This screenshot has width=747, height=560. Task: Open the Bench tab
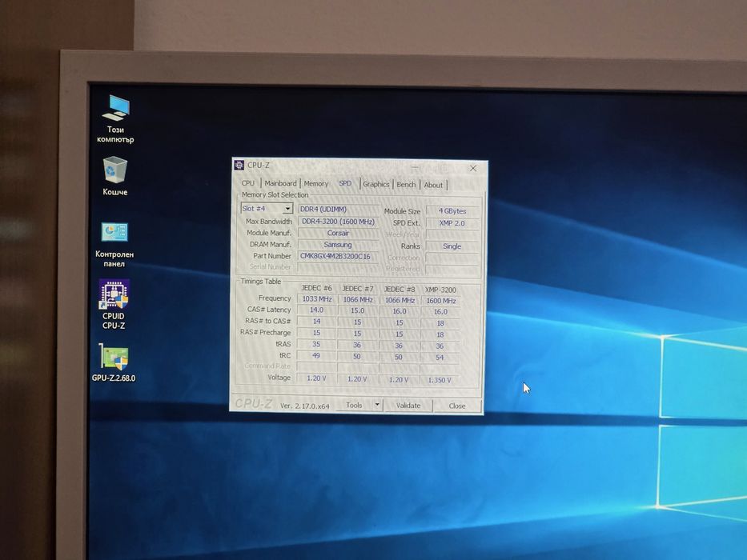(407, 184)
